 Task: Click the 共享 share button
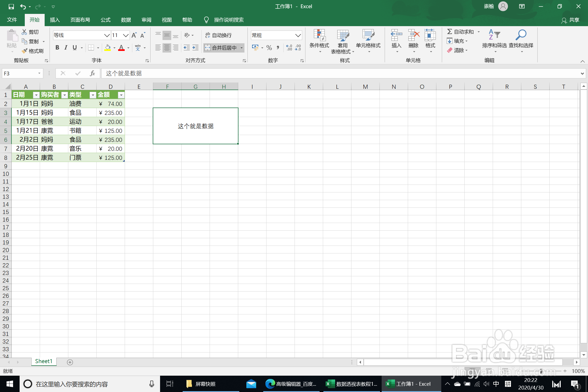click(570, 20)
